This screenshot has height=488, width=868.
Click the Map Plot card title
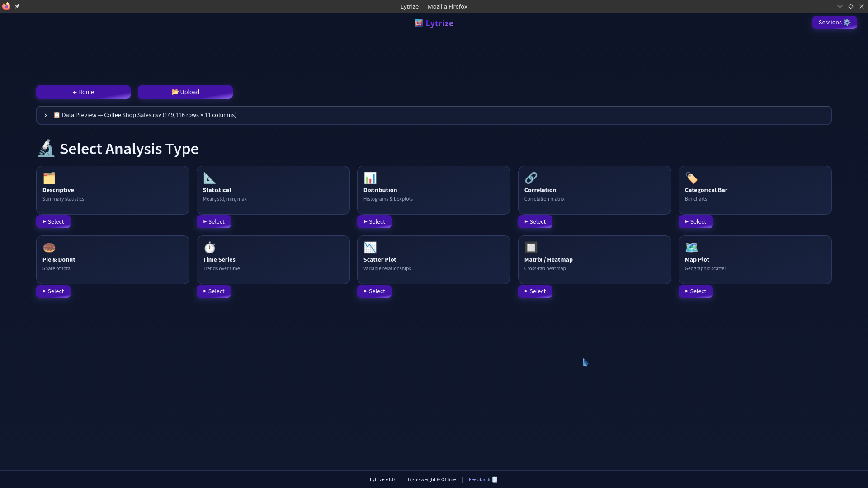[x=697, y=259]
